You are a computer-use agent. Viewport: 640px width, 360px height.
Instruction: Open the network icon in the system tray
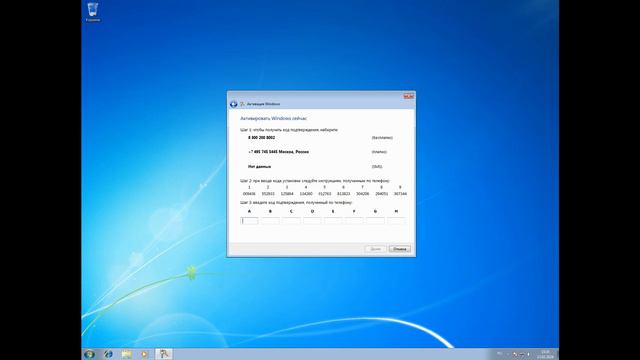coord(522,354)
